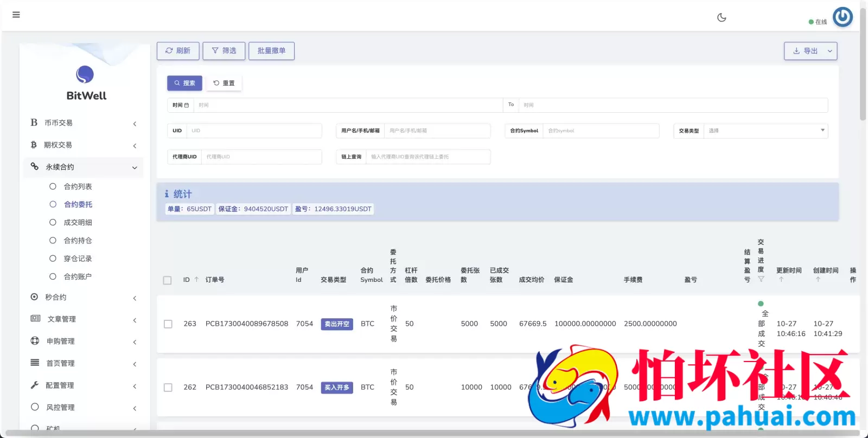Click the BitWell logo
868x438 pixels.
pyautogui.click(x=85, y=74)
